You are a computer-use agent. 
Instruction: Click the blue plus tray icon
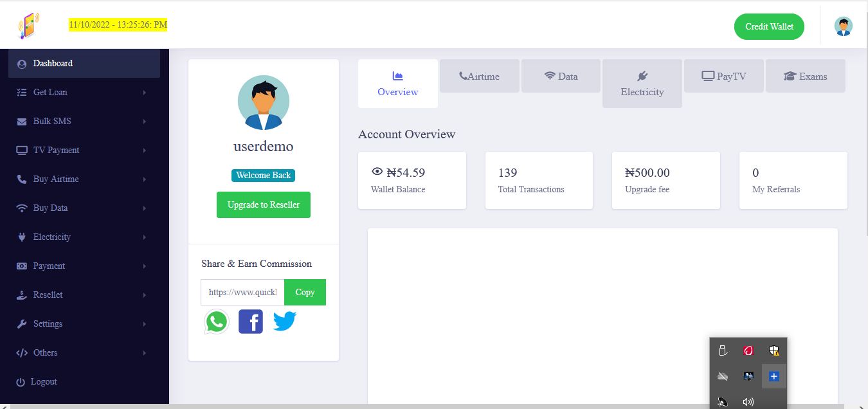[x=774, y=376]
